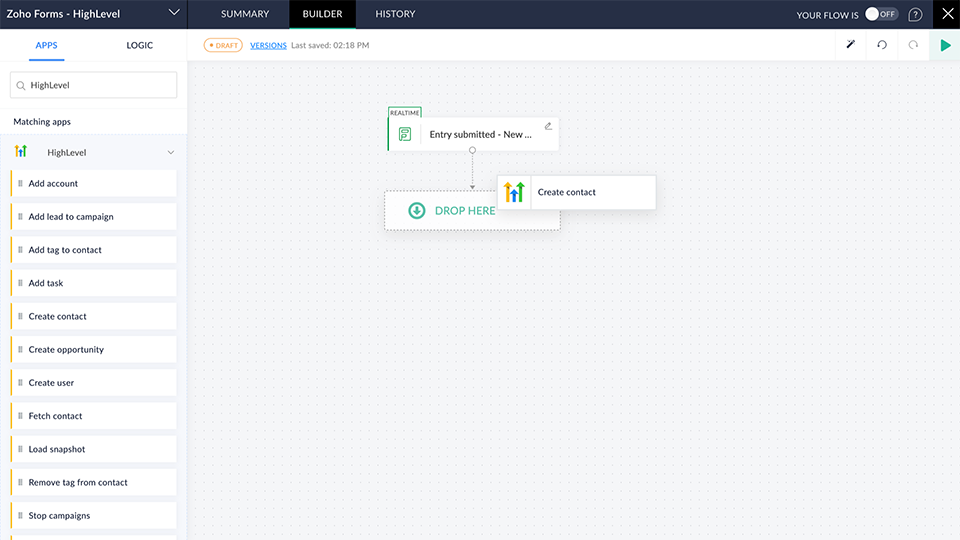Click the magic wand auto-arrange icon

[x=850, y=45]
